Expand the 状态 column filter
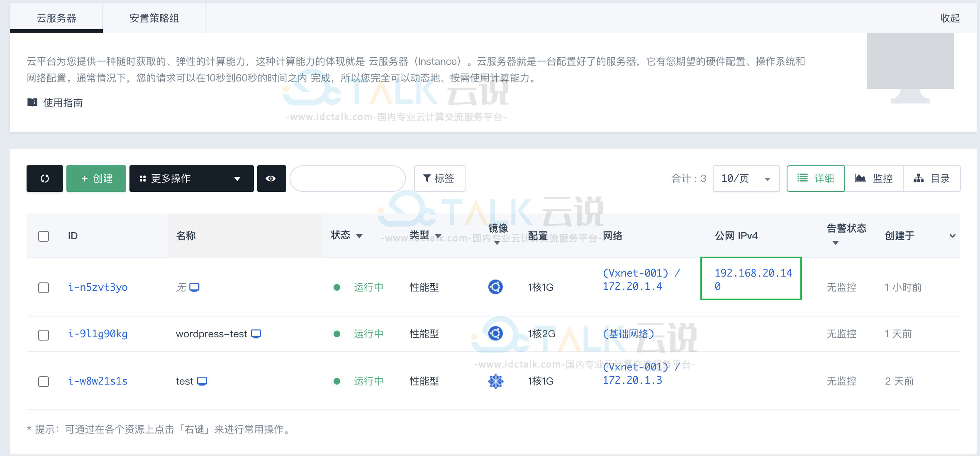980x456 pixels. click(359, 236)
